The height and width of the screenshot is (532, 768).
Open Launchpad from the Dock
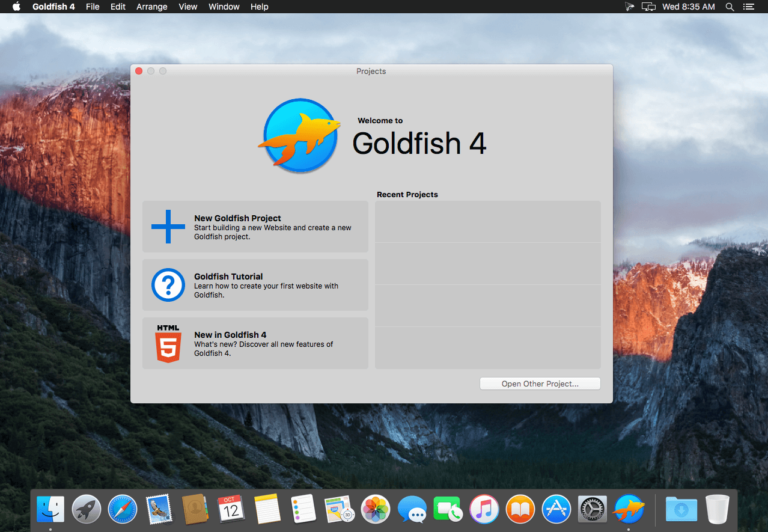(x=87, y=510)
